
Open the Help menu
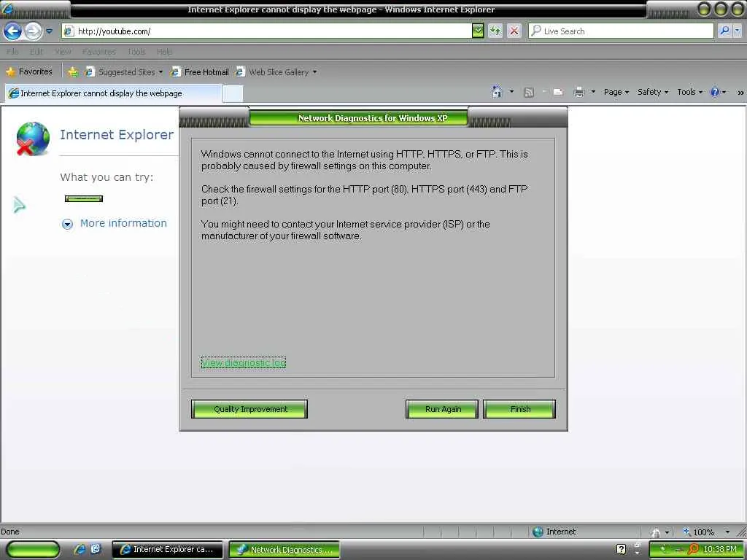click(164, 52)
